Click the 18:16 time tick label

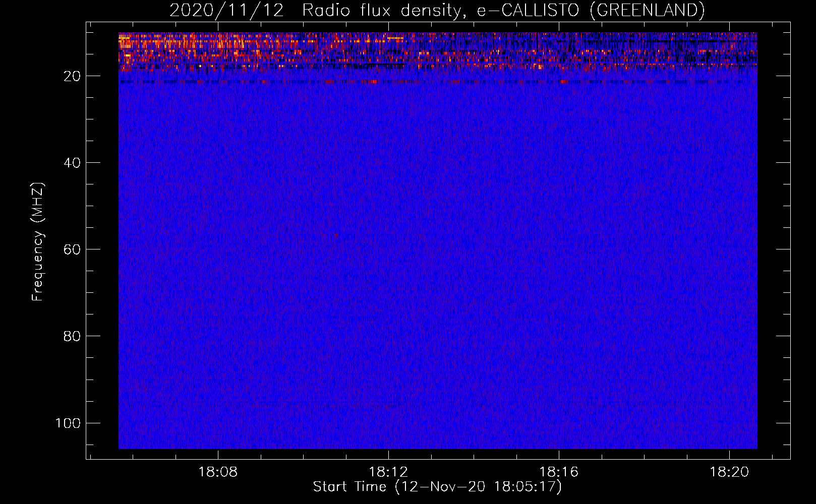(559, 472)
